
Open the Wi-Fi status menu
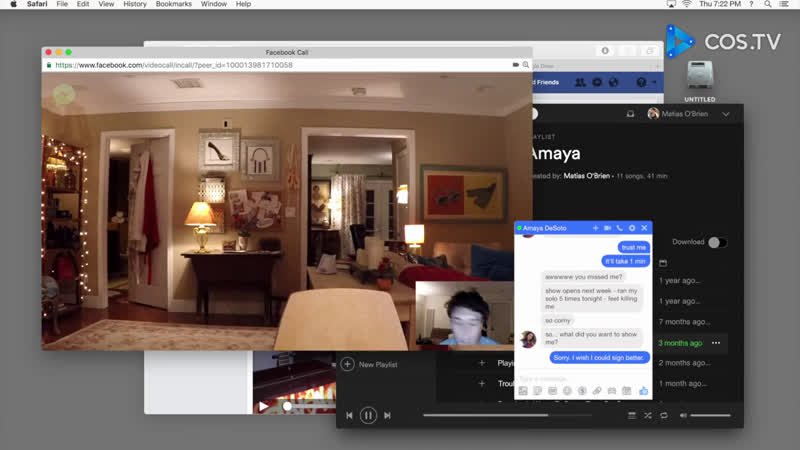687,4
